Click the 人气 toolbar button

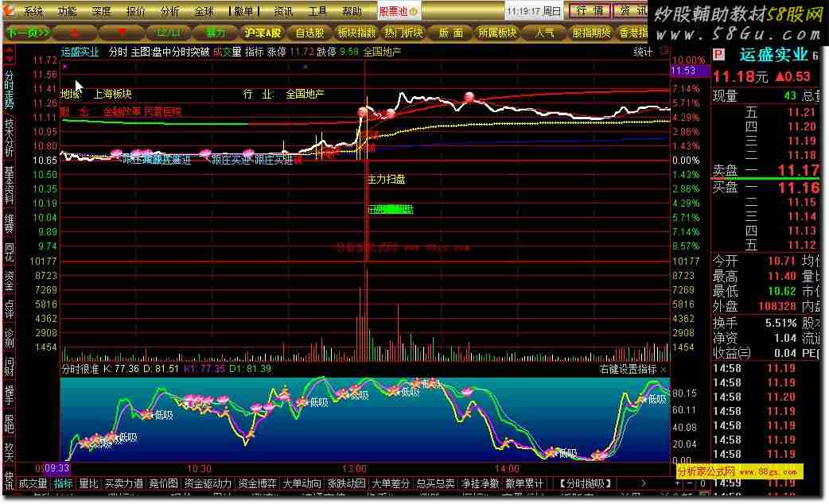[544, 33]
